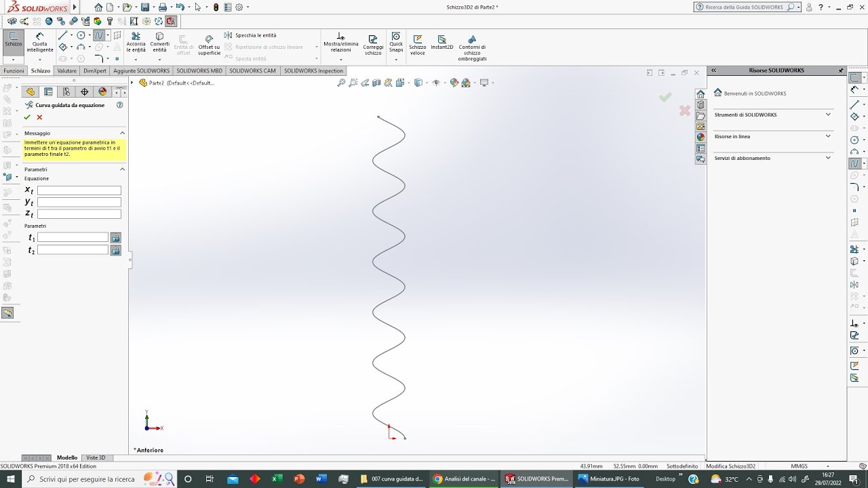Activate Schizzo veloce
Viewport: 868px width, 488px height.
(x=418, y=45)
